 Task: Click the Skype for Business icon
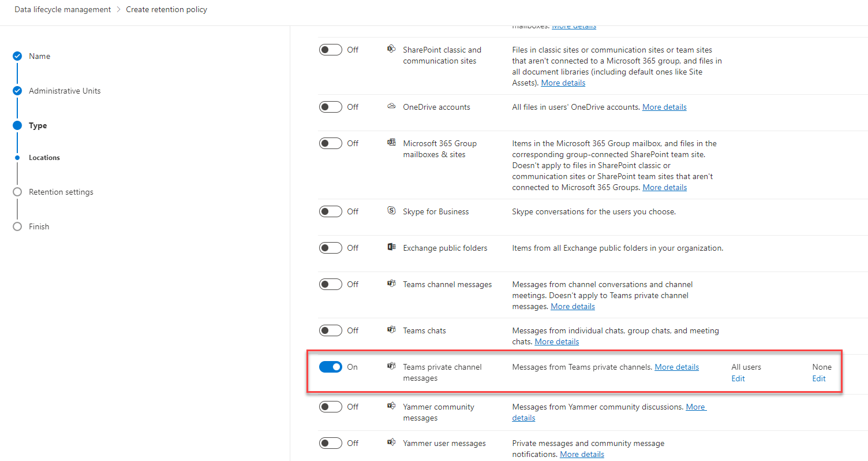[x=391, y=211]
